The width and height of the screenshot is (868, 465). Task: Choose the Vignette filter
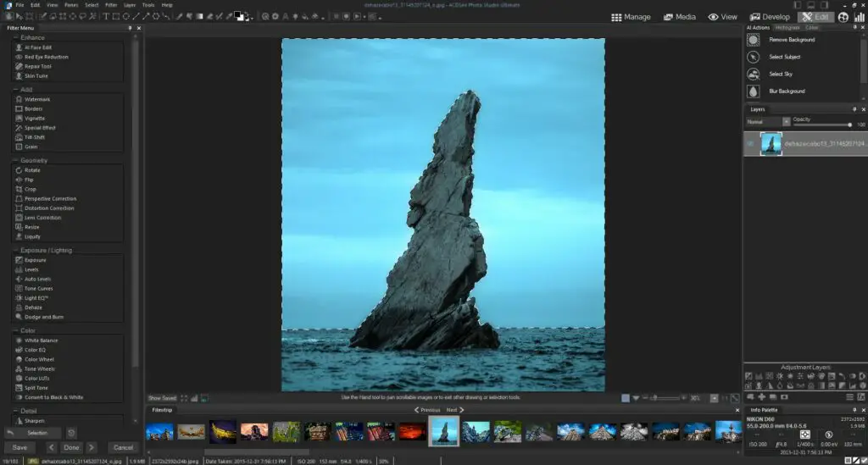34,118
